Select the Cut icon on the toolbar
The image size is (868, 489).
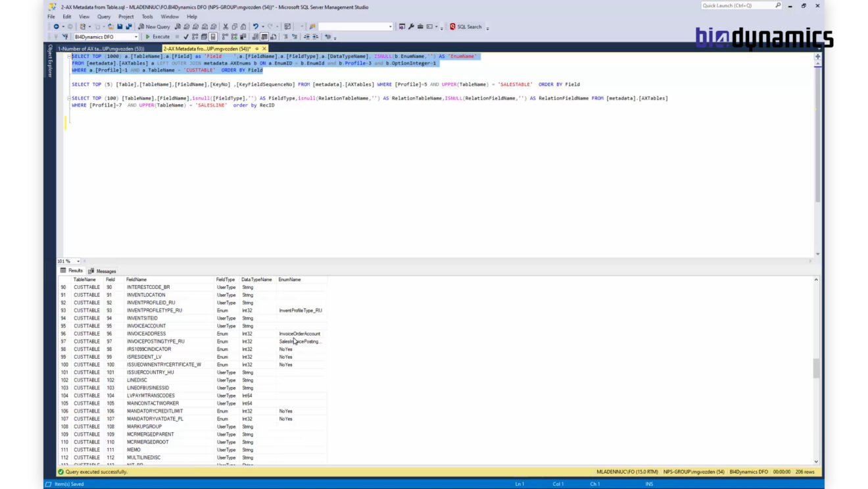point(226,26)
